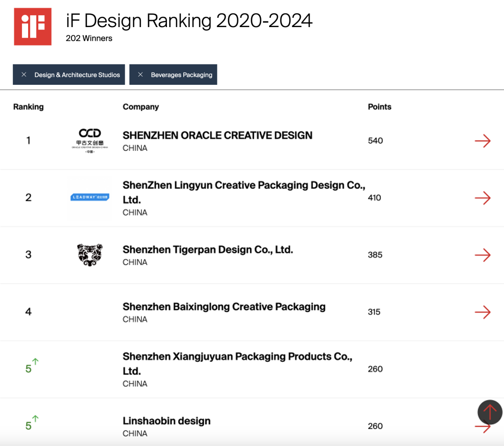
Task: Click the 385 points value
Action: (375, 254)
